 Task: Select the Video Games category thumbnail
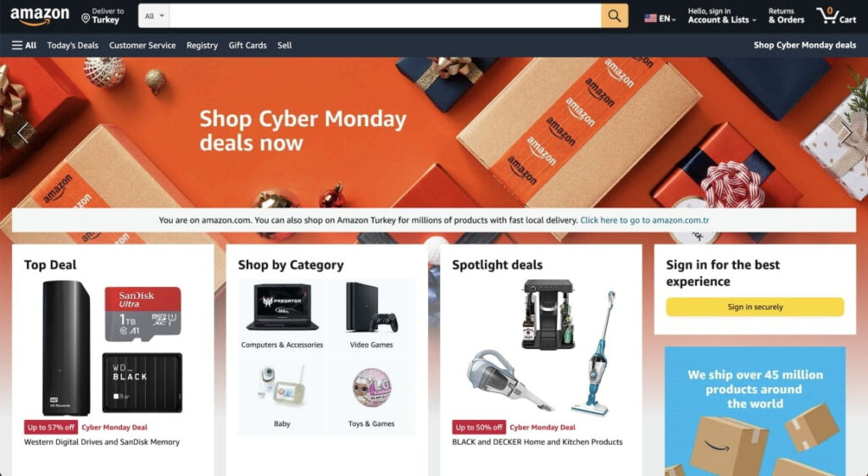click(x=371, y=316)
